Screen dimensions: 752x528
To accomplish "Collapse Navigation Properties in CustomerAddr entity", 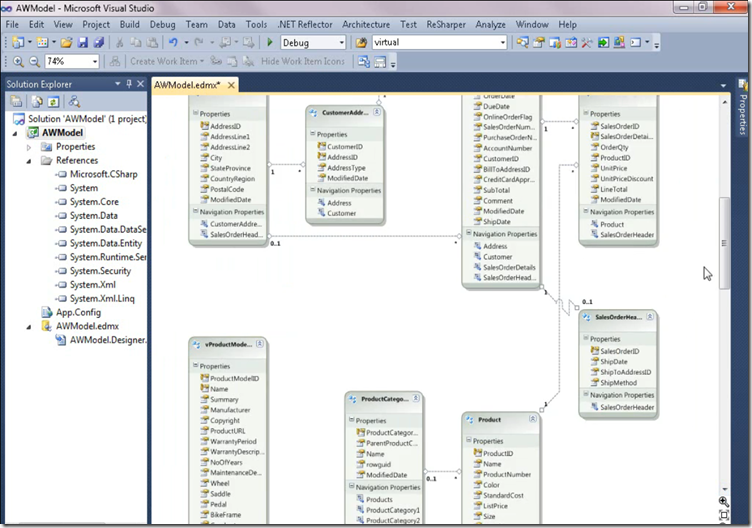I will click(x=312, y=190).
